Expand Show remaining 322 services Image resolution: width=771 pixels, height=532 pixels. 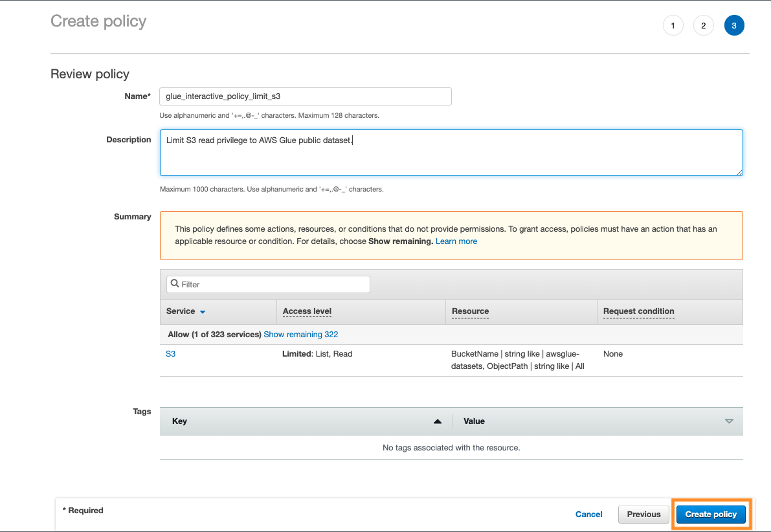pos(300,335)
